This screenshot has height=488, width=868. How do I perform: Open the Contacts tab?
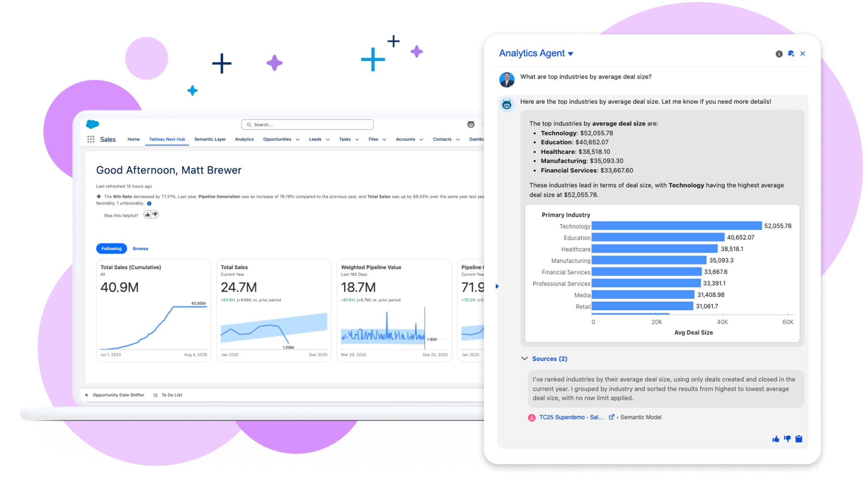coord(442,139)
